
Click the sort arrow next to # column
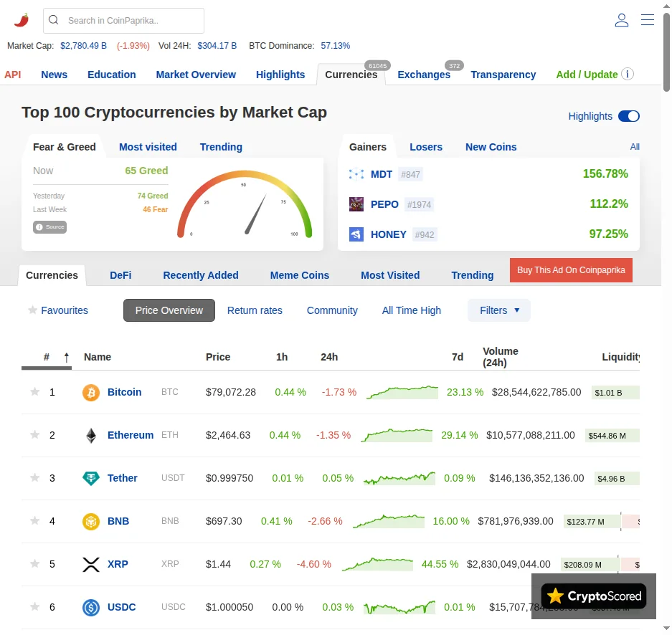[67, 358]
